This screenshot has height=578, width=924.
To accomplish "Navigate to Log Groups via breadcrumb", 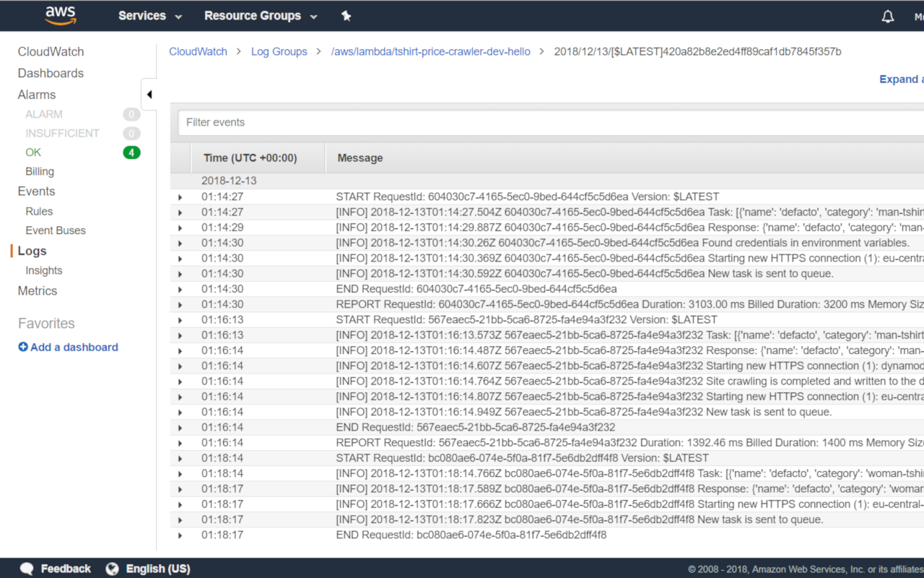I will click(x=279, y=51).
